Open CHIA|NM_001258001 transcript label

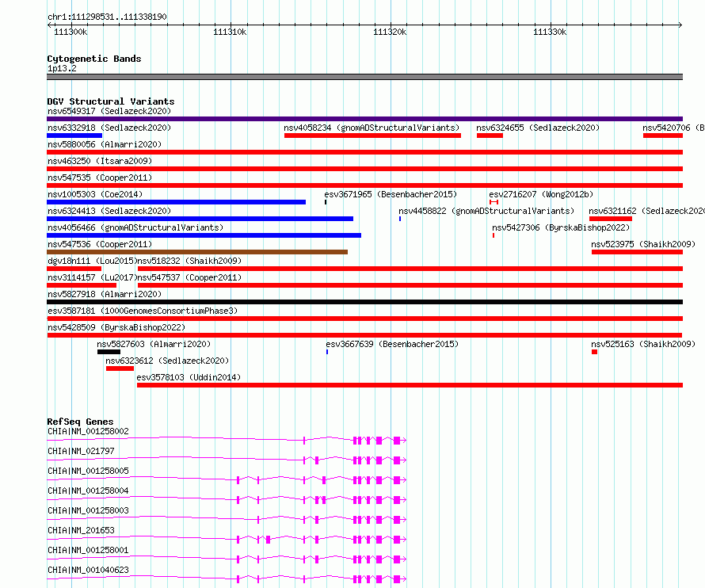[88, 550]
